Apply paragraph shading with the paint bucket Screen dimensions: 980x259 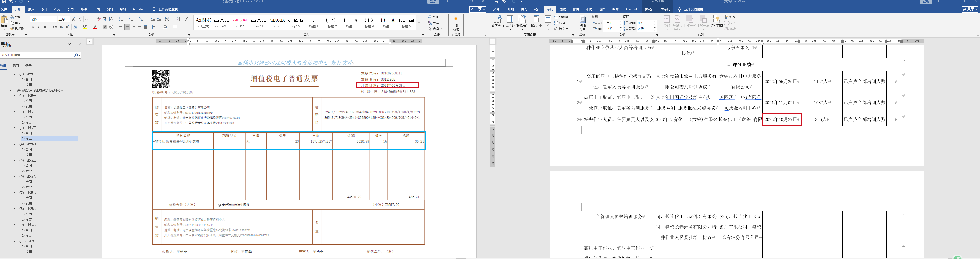(165, 27)
